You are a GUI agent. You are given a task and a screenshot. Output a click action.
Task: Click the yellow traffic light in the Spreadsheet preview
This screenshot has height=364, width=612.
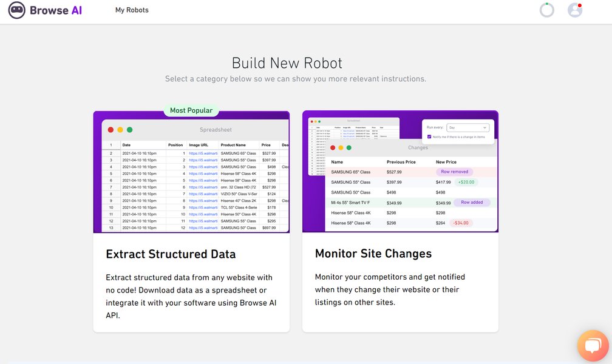120,130
